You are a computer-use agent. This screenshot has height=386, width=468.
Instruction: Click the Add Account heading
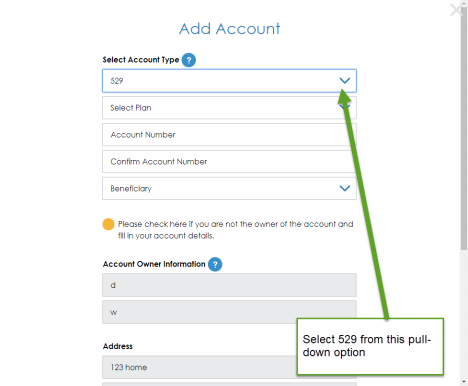230,29
